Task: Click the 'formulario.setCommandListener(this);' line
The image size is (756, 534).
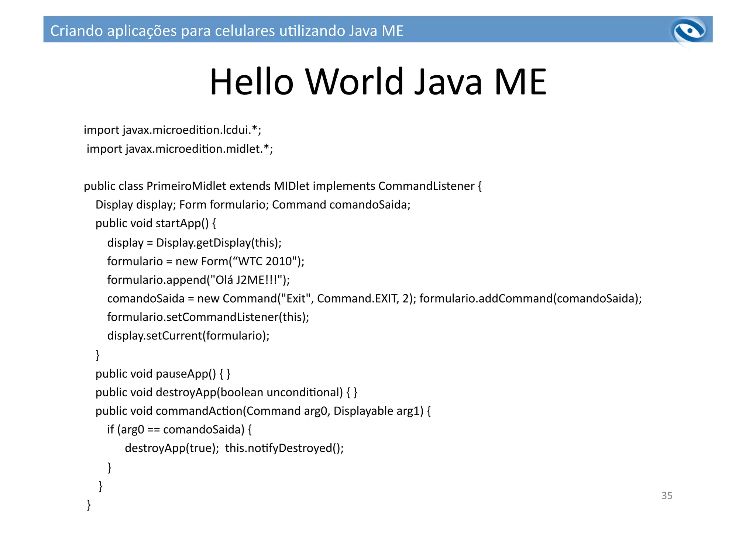Action: coord(208,317)
